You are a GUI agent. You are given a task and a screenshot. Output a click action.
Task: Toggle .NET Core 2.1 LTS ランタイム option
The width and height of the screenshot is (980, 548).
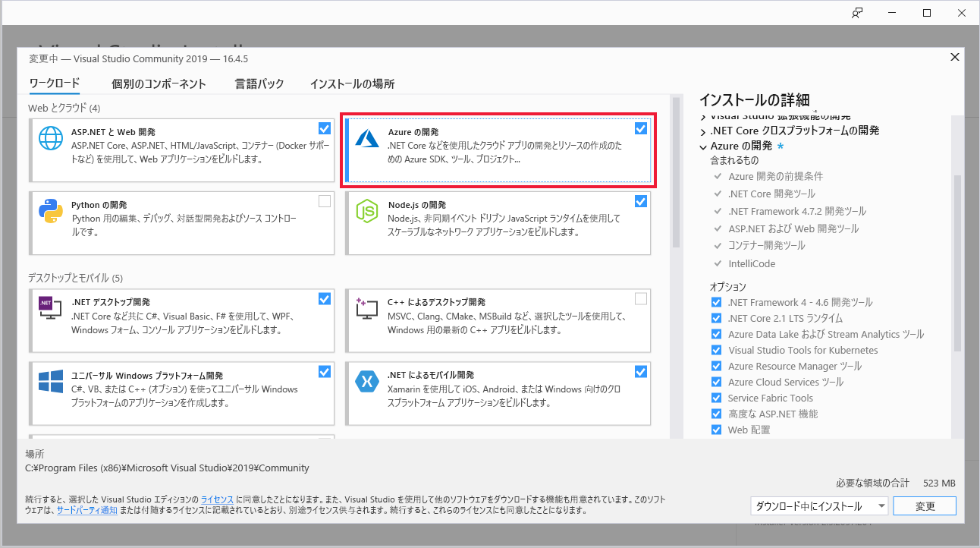717,318
